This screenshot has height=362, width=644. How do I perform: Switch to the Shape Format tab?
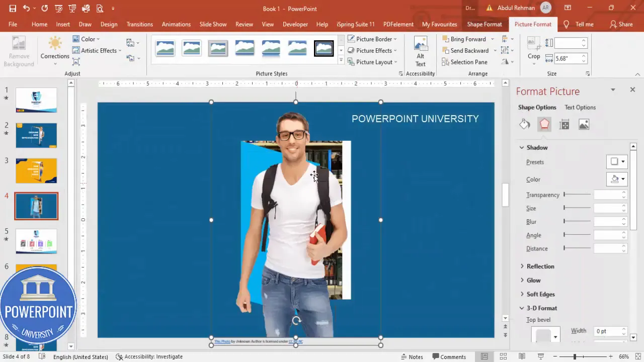[484, 24]
